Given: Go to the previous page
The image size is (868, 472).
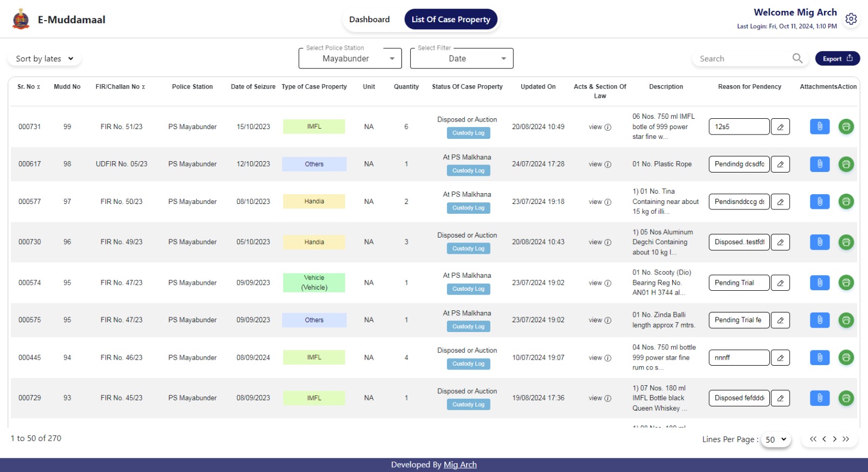Looking at the screenshot, I should tap(824, 439).
